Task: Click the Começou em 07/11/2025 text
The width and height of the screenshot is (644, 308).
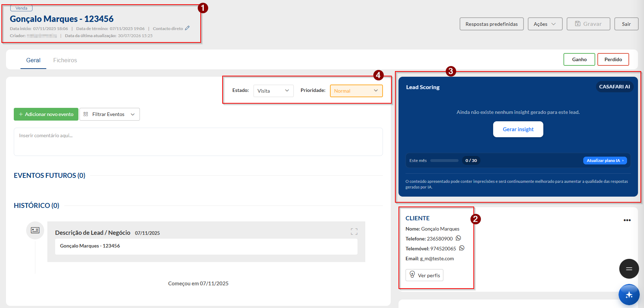Action: (x=198, y=283)
